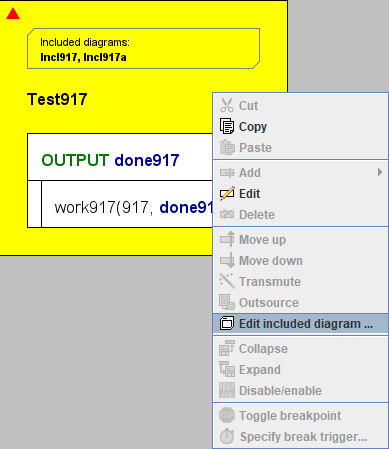Choose Edit in the context menu
Screen dimensions: 389x449
click(x=300, y=194)
